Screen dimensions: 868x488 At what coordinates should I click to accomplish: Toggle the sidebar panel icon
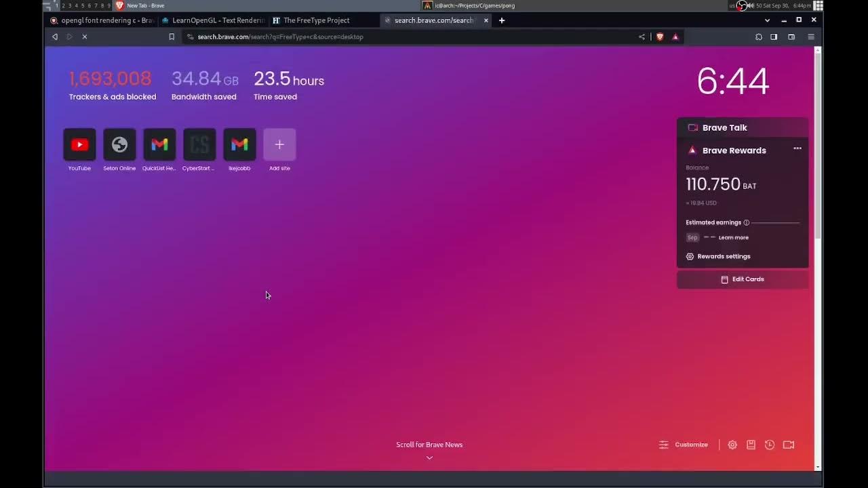[x=774, y=37]
